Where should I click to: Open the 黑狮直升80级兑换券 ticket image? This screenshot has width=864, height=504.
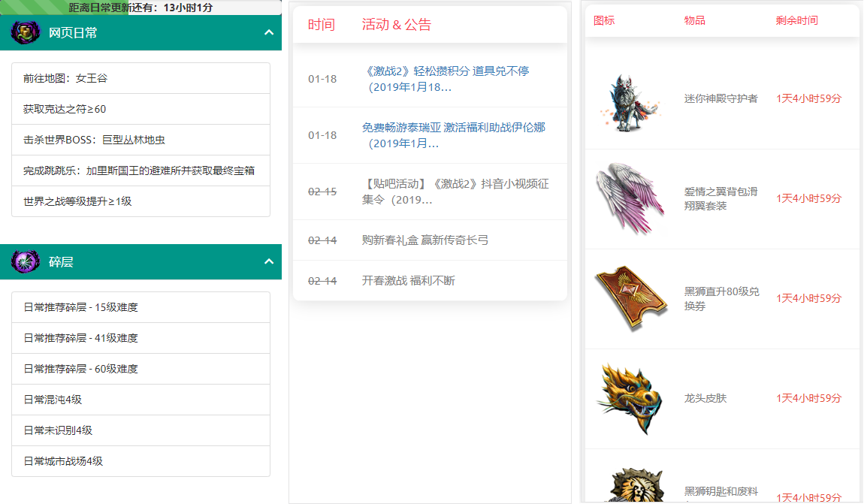[x=630, y=298]
